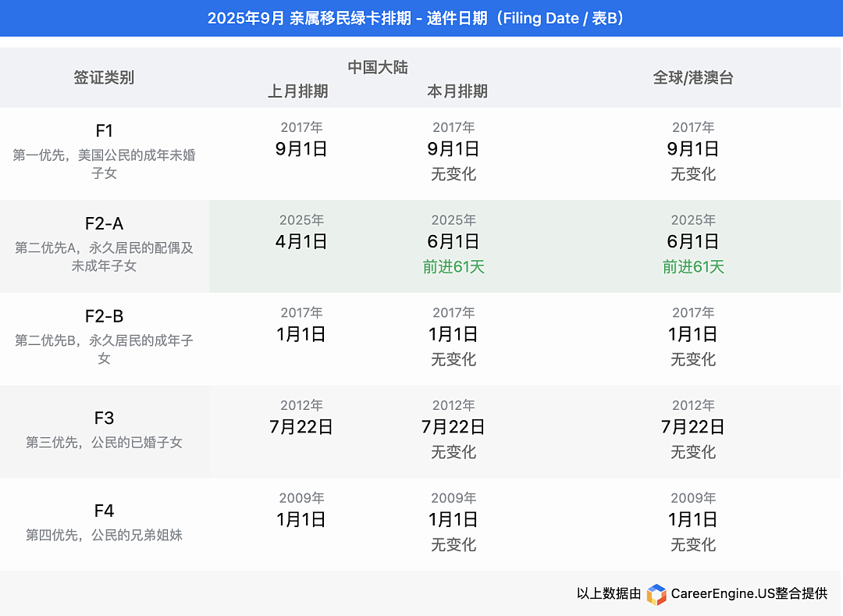Click the CareerEngine cube logo icon
The width and height of the screenshot is (843, 616).
pos(656,594)
